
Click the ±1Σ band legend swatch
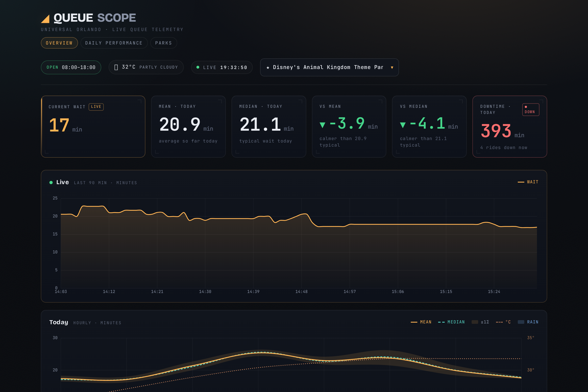coord(474,322)
